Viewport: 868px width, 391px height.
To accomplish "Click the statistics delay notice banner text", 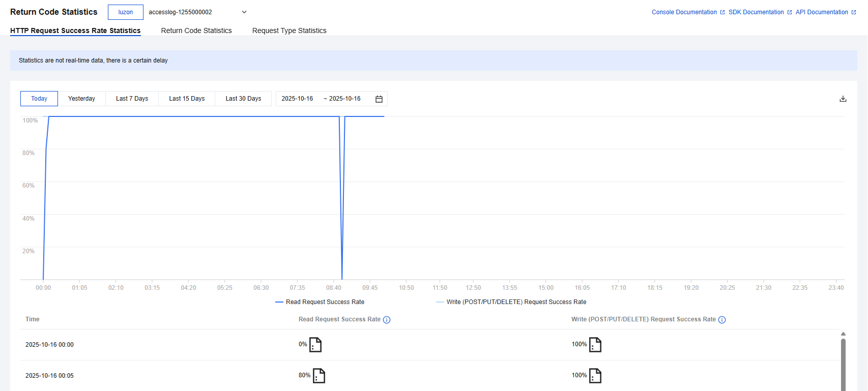I will coord(93,61).
